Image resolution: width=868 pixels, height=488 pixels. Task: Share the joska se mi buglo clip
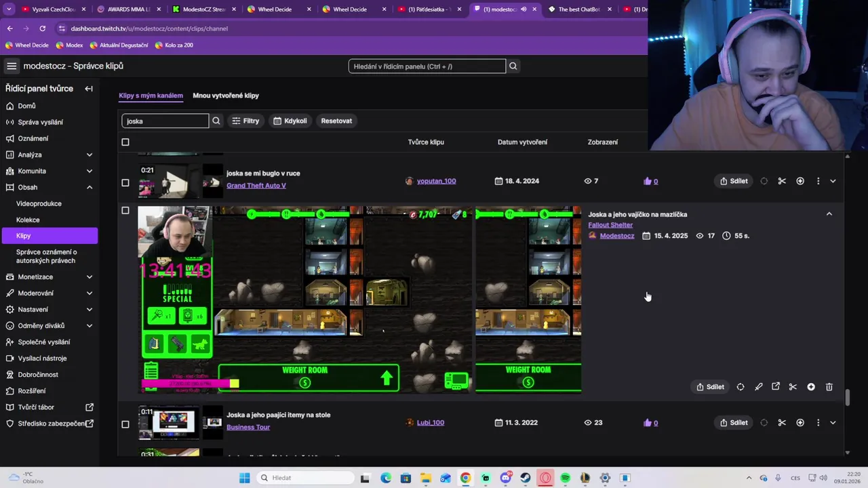[734, 181]
